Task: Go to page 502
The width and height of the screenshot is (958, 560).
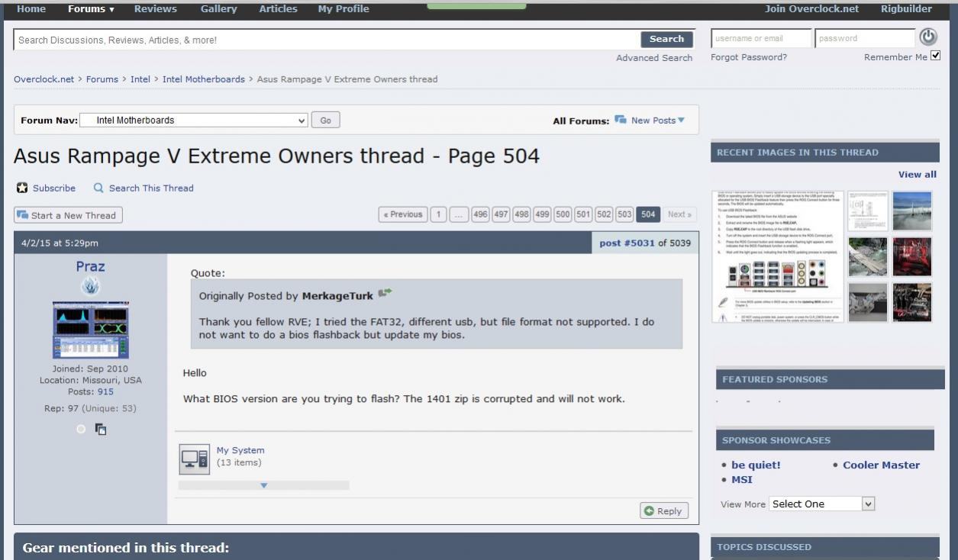Action: pyautogui.click(x=604, y=214)
